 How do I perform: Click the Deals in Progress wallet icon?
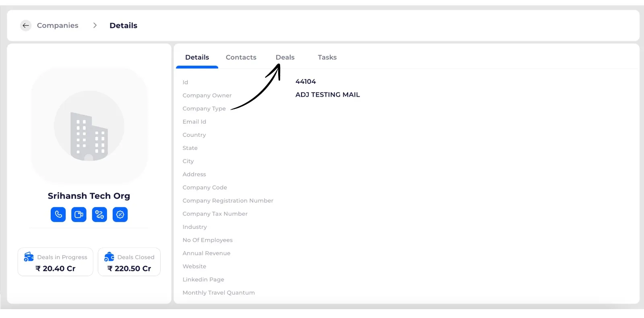tap(29, 257)
